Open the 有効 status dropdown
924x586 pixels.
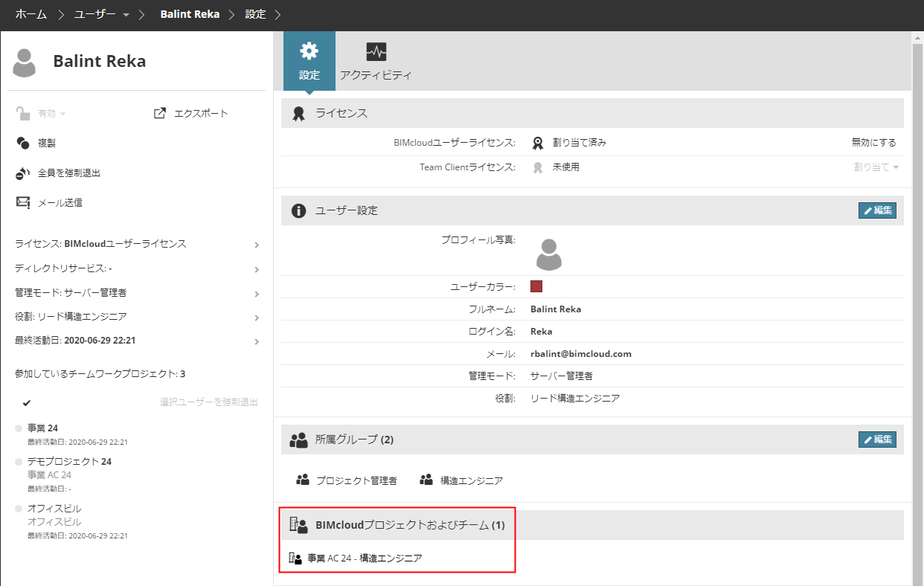point(52,114)
